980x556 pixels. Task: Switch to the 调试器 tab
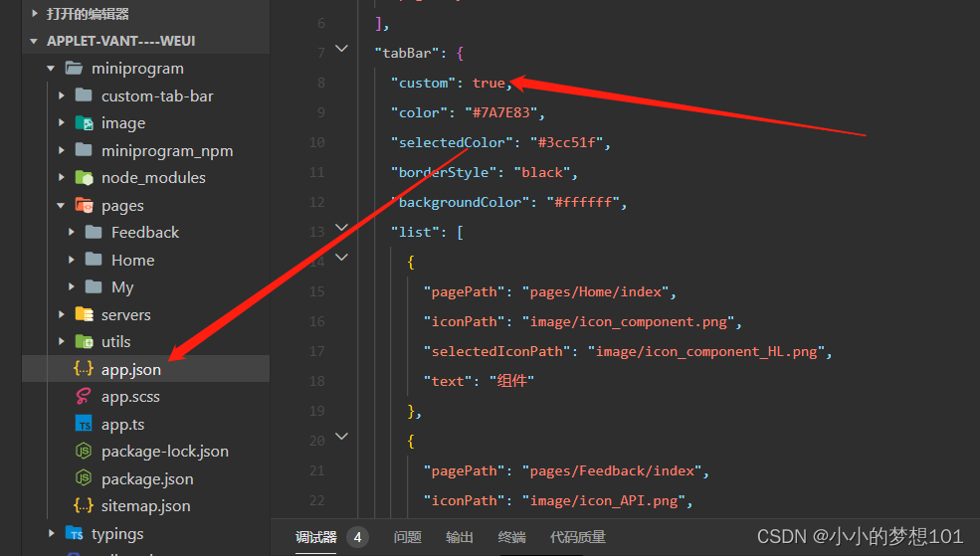click(x=315, y=537)
